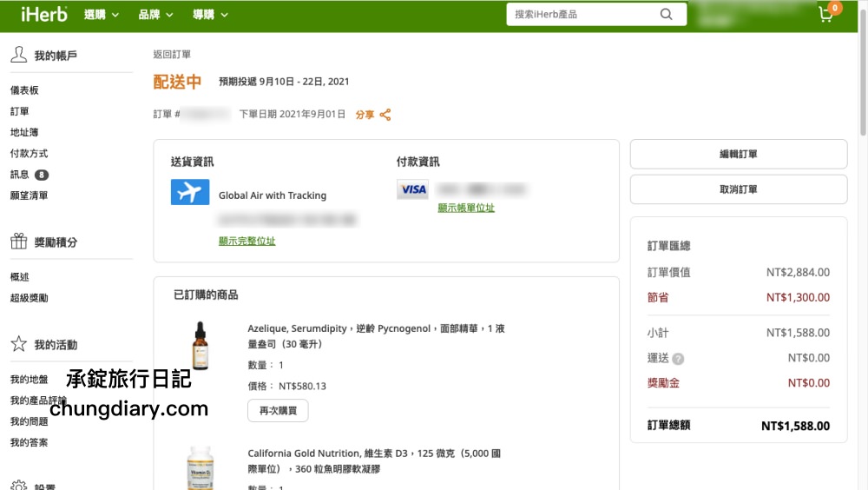Expand the 選購 dropdown menu
Image resolution: width=868 pixels, height=490 pixels.
coord(102,15)
